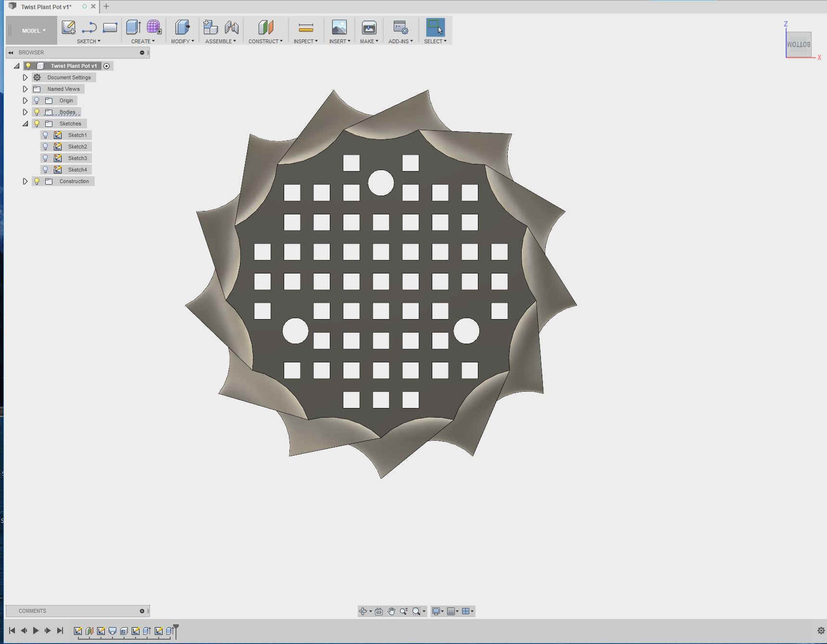Open Display Settings monitor icon
The height and width of the screenshot is (644, 827).
[x=436, y=611]
